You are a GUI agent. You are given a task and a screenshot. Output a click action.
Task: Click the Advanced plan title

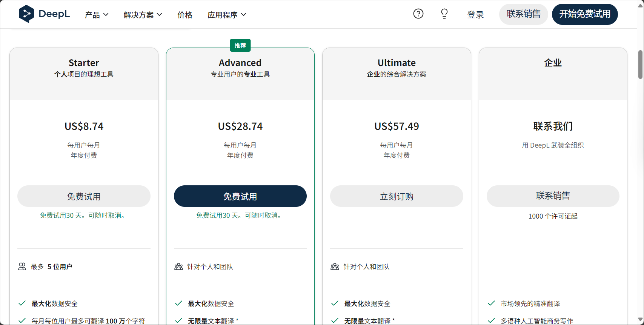240,63
